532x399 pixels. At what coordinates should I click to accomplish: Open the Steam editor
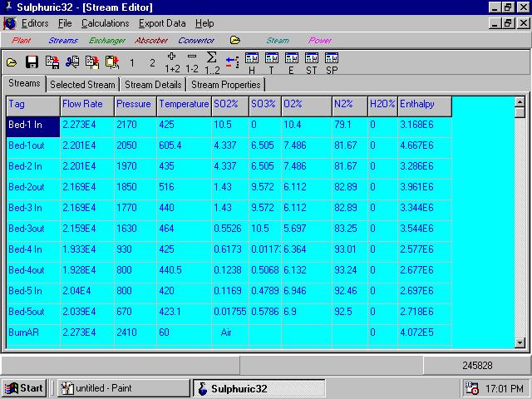278,41
